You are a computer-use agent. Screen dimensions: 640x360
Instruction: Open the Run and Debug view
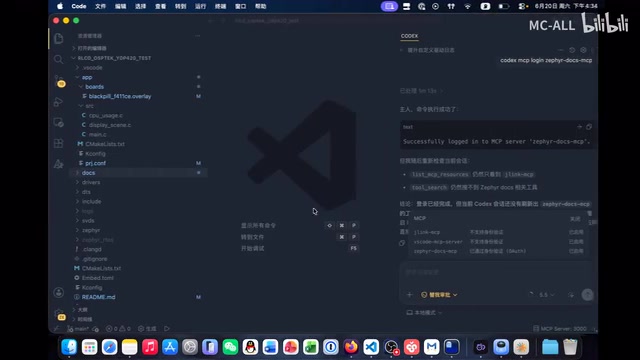(x=58, y=102)
